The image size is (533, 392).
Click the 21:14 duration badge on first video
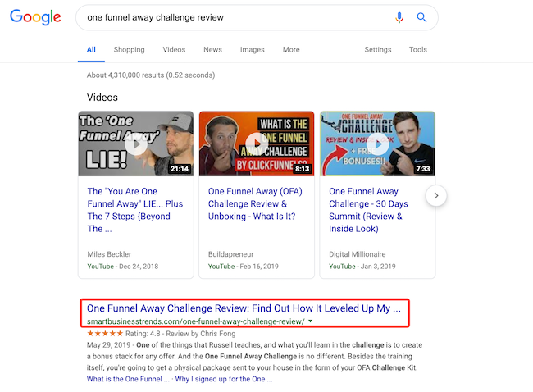pos(180,169)
